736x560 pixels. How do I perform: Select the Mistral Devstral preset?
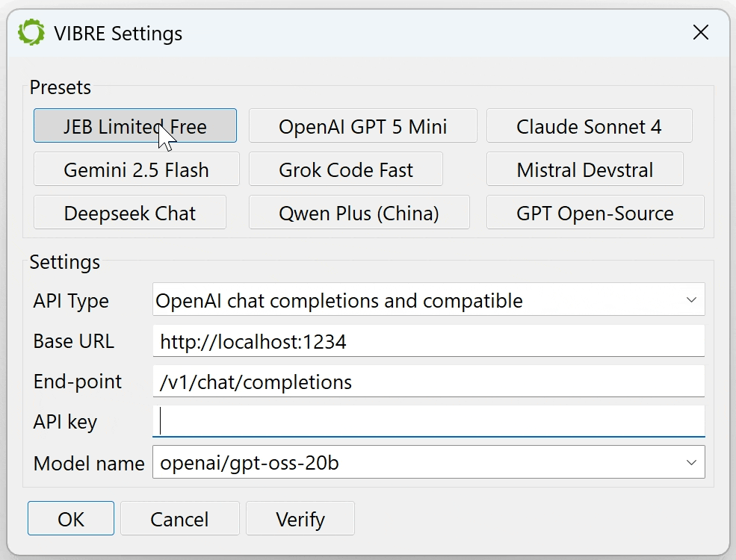tap(585, 169)
